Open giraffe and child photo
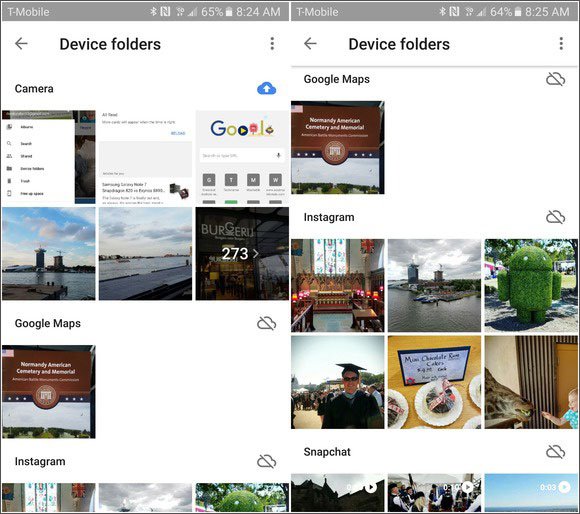Image resolution: width=580 pixels, height=514 pixels. (x=531, y=382)
